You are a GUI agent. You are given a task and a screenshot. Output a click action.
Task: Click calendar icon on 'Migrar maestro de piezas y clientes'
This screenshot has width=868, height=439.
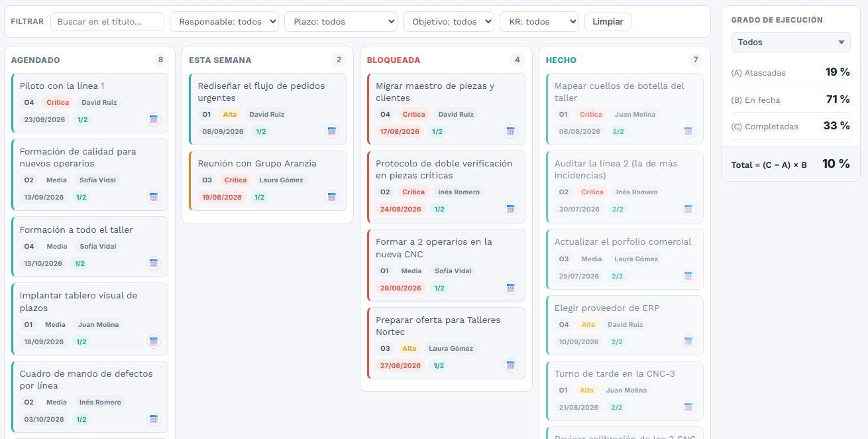pyautogui.click(x=510, y=131)
